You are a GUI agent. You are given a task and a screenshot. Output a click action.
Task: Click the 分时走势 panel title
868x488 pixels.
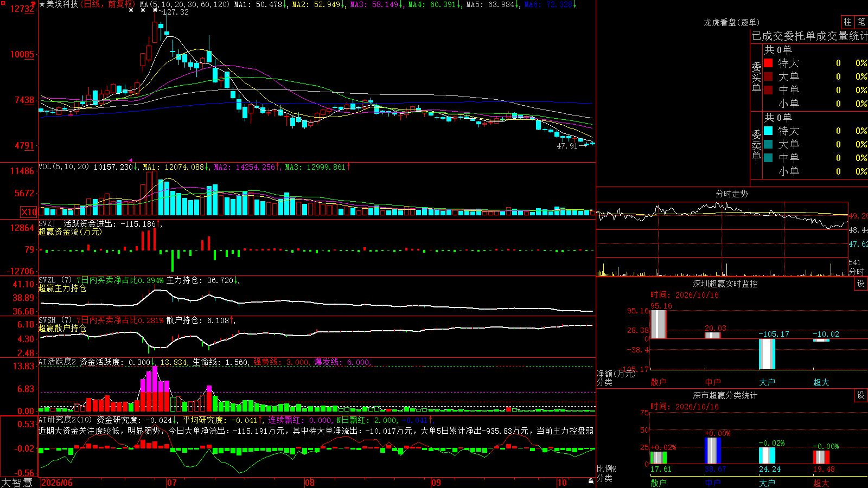tap(731, 194)
